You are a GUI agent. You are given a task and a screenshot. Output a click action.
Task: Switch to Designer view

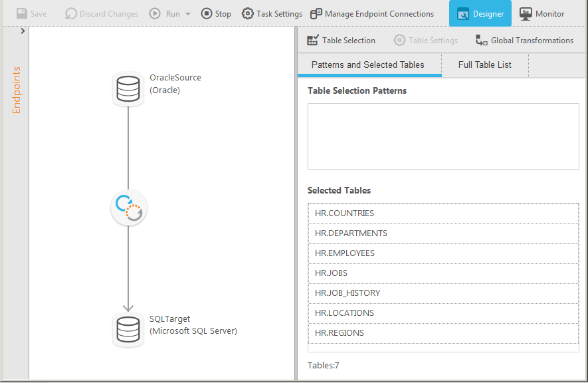click(480, 13)
